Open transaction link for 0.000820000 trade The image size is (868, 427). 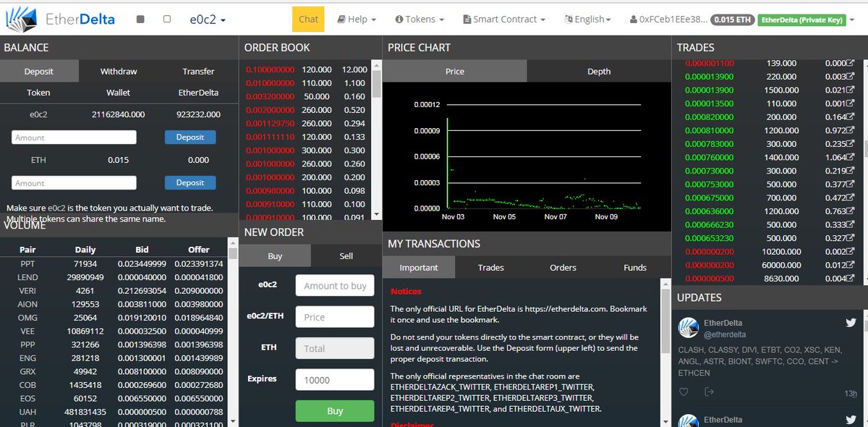851,117
